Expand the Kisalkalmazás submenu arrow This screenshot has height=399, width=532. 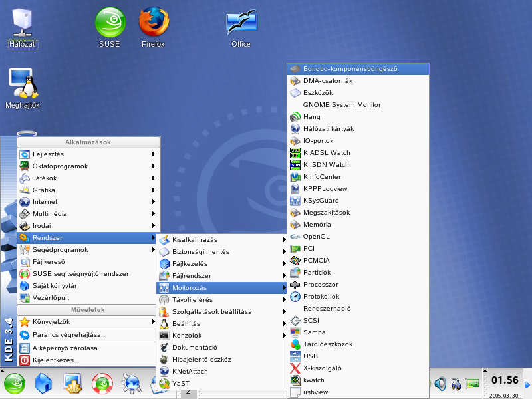[285, 240]
